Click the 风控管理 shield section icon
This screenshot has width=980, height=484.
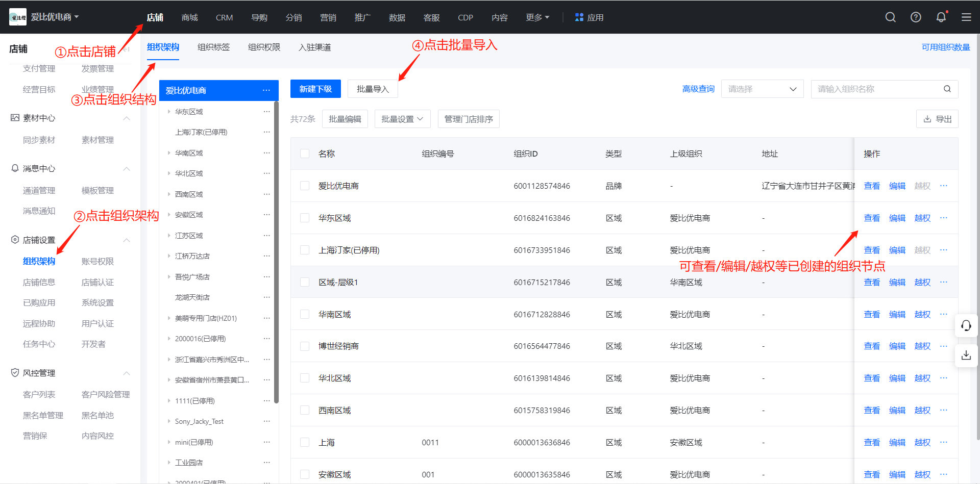click(x=15, y=373)
